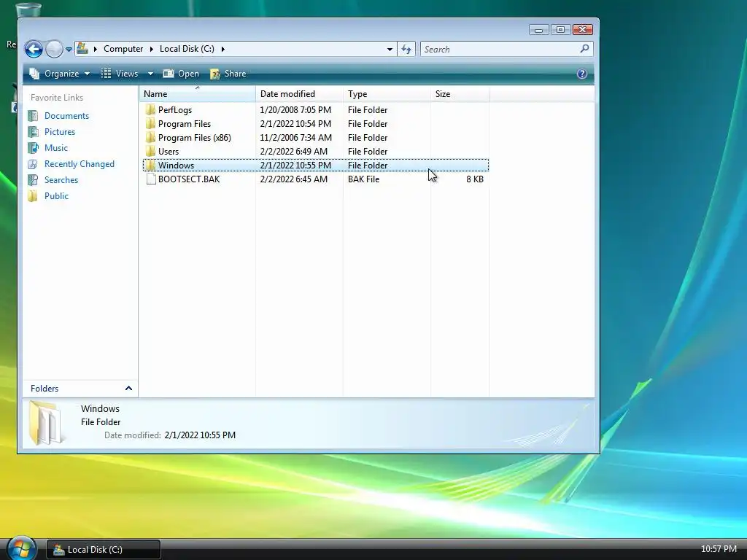Viewport: 747px width, 560px height.
Task: Click the Folders pane label
Action: click(44, 389)
